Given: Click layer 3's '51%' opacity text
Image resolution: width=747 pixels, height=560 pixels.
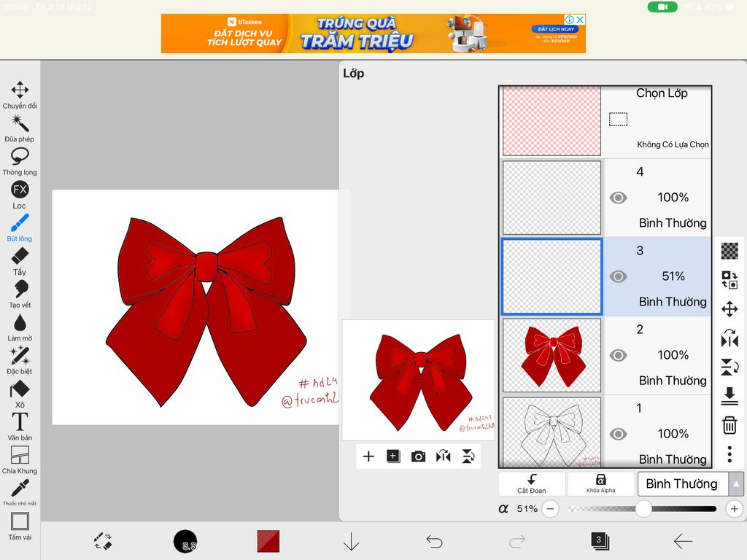Looking at the screenshot, I should (x=673, y=276).
